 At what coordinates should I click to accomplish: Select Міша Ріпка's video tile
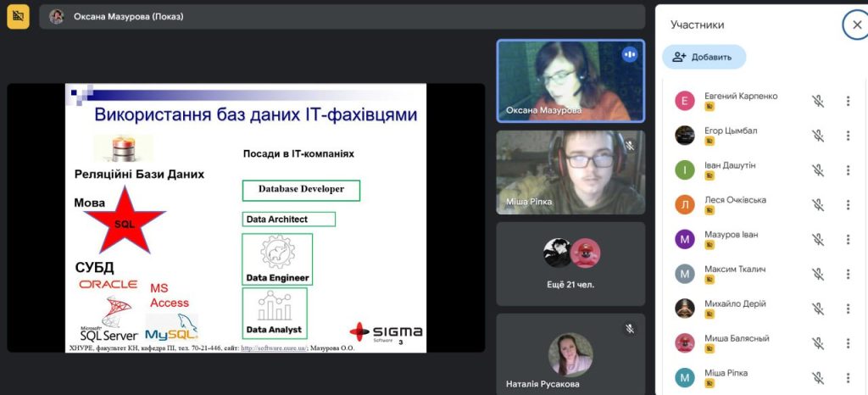pyautogui.click(x=570, y=172)
